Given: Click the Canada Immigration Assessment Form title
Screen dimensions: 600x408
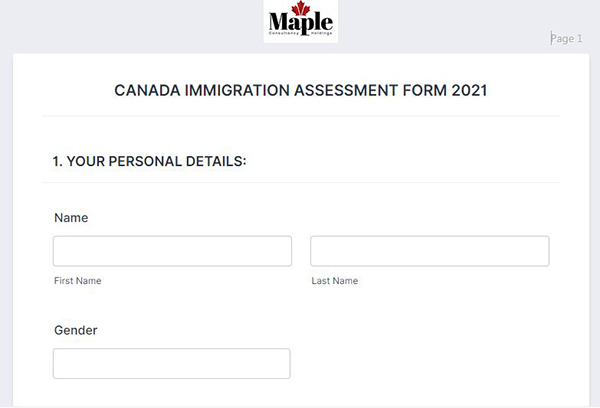Looking at the screenshot, I should pyautogui.click(x=301, y=90).
